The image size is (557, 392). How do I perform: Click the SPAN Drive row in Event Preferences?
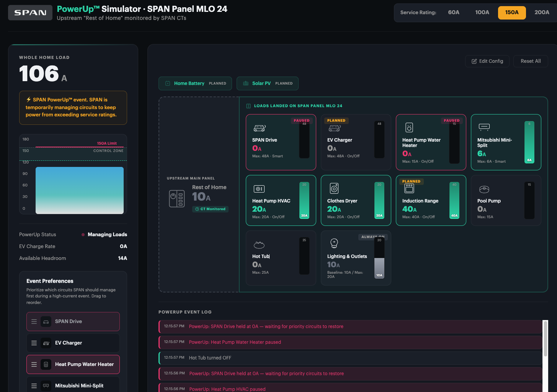tap(73, 322)
